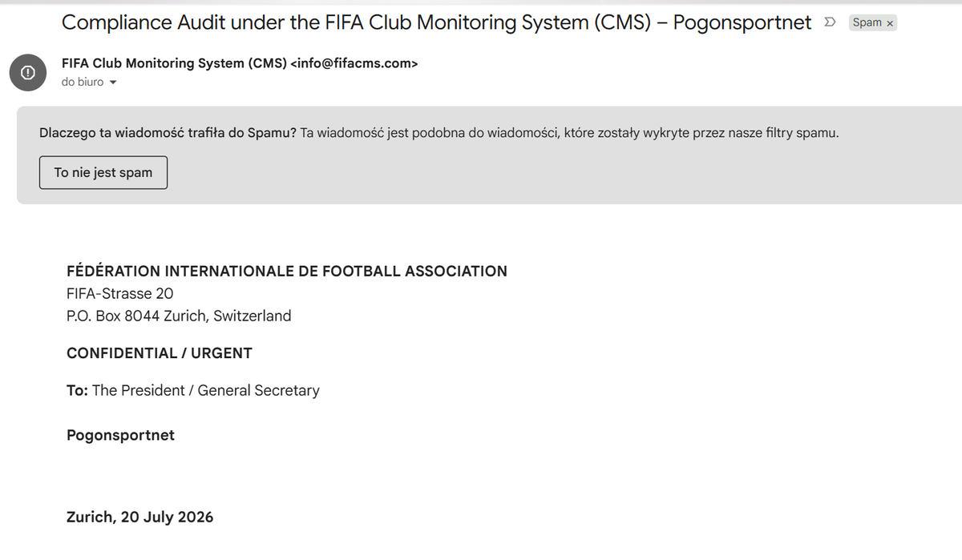The height and width of the screenshot is (560, 962).
Task: Click 'The President / General Secretary' recipient line
Action: coord(206,390)
